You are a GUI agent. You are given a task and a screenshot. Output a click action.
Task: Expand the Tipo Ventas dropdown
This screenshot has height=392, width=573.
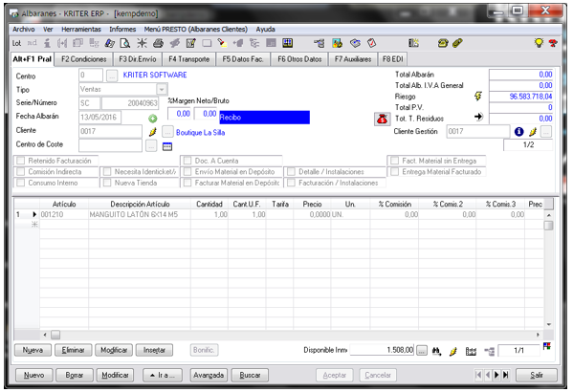tap(162, 89)
